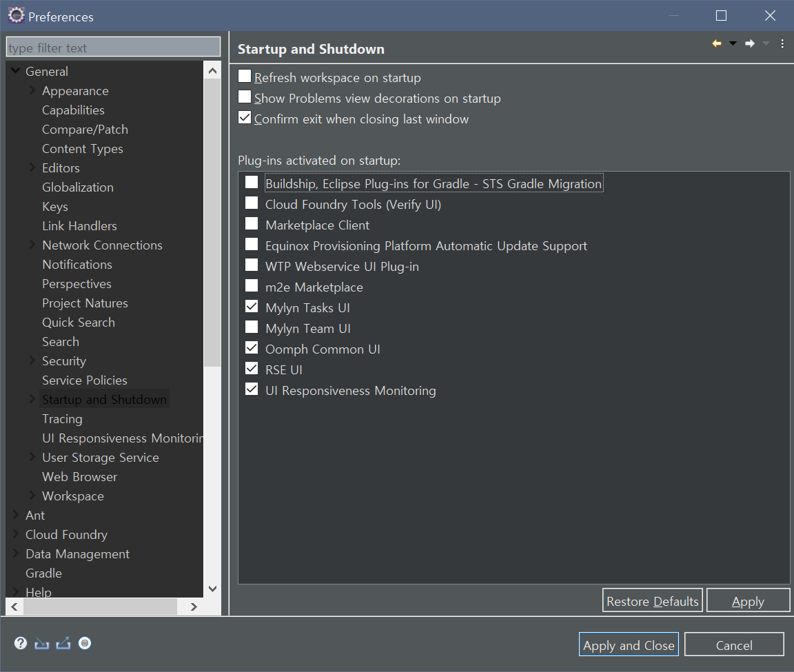This screenshot has height=672, width=794.
Task: Uncheck UI Responsiveness Monitoring plug-in
Action: click(x=252, y=389)
